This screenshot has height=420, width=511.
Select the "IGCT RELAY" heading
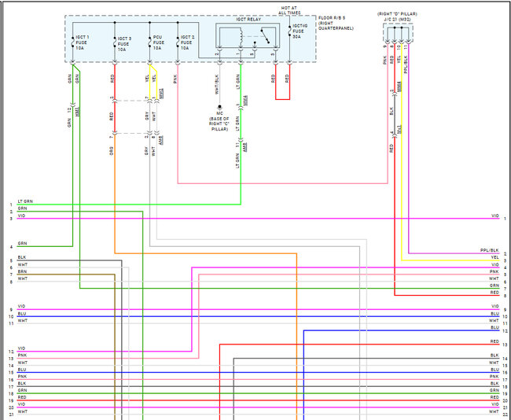(248, 20)
